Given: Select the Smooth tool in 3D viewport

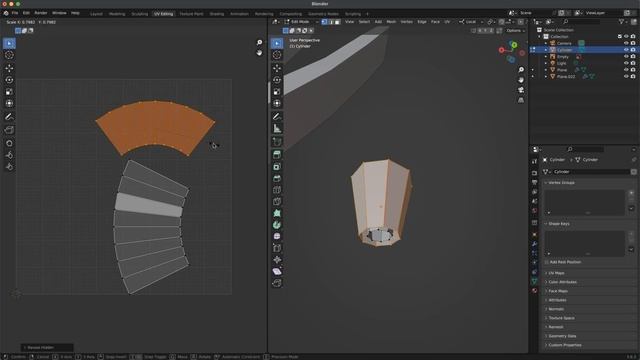Looking at the screenshot, I should [277, 236].
